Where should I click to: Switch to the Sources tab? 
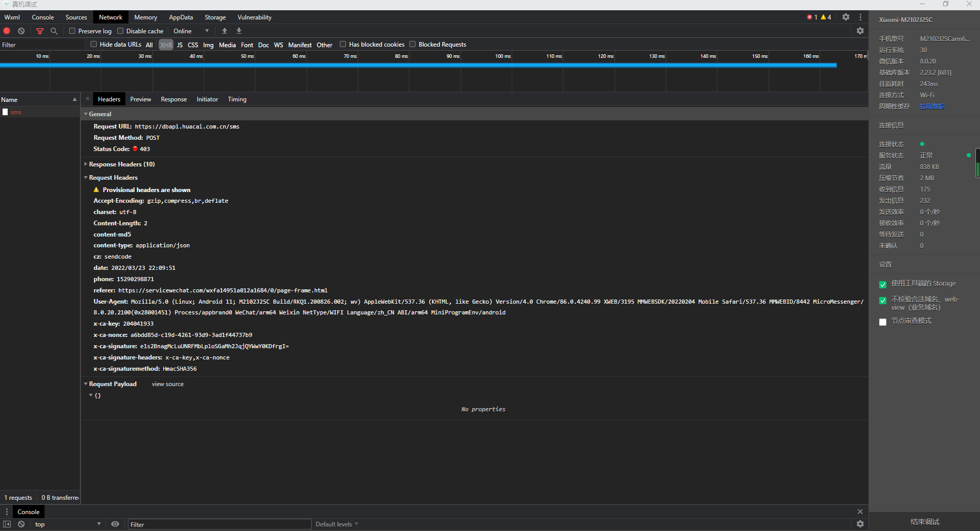[76, 17]
